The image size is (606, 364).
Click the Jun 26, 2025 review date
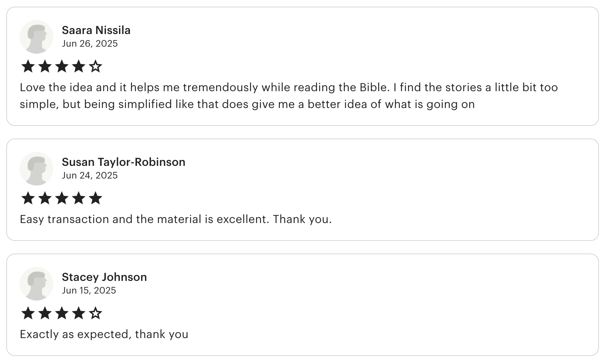(x=90, y=43)
